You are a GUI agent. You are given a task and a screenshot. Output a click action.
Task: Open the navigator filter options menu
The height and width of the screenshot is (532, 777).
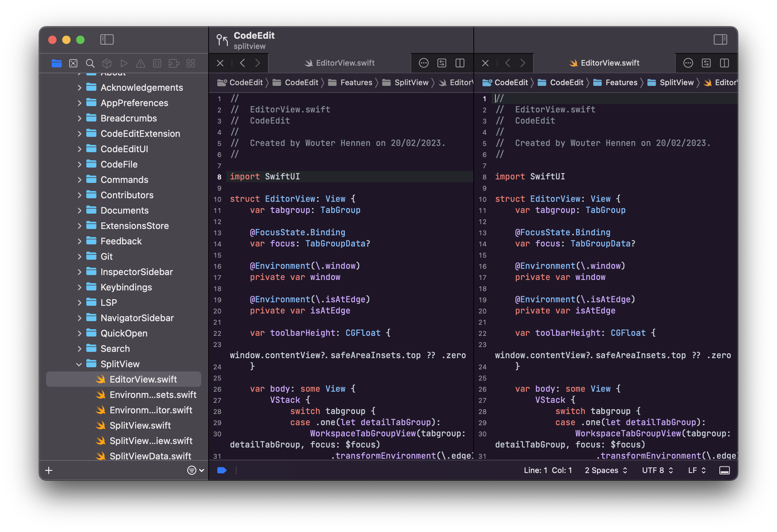[x=196, y=471]
